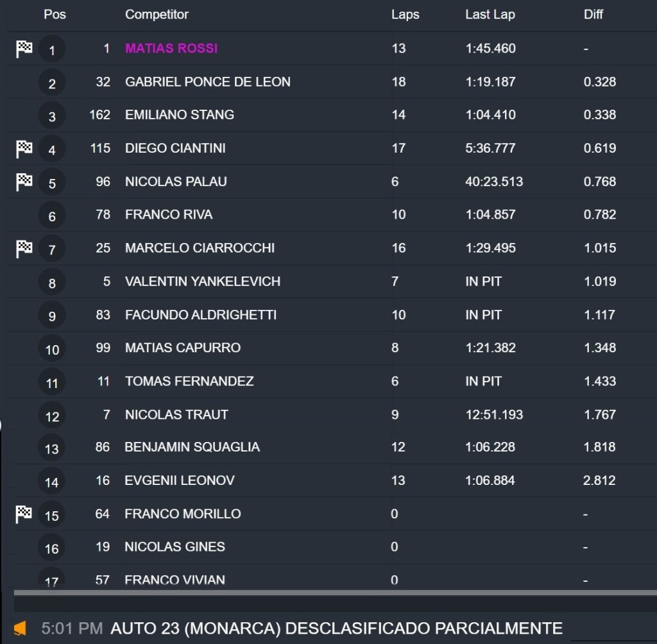Click the checkered flag beside Diego Ciantini

coord(24,149)
